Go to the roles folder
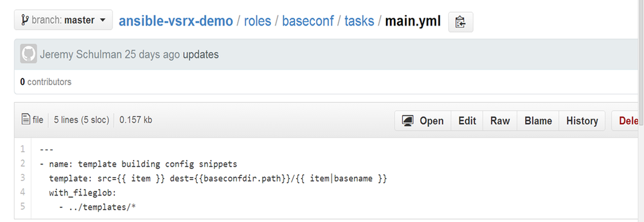Screen dimensions: 644x222 click(x=258, y=21)
